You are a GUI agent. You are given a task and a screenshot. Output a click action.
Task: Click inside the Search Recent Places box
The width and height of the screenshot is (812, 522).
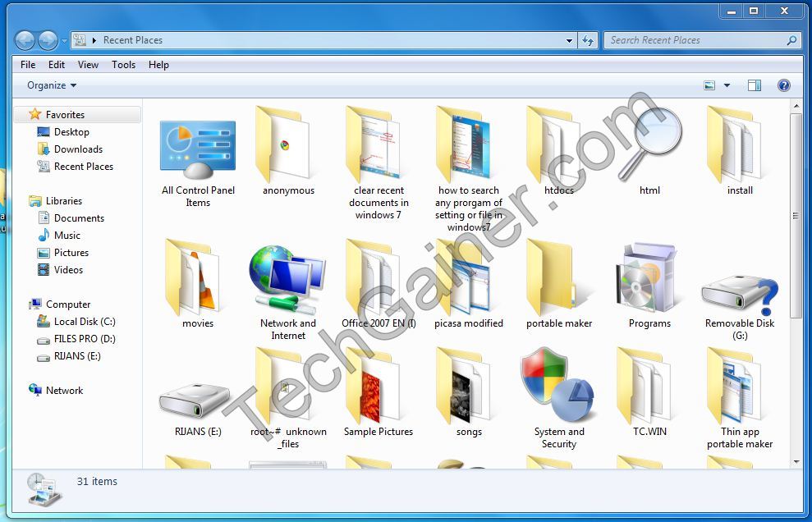698,39
